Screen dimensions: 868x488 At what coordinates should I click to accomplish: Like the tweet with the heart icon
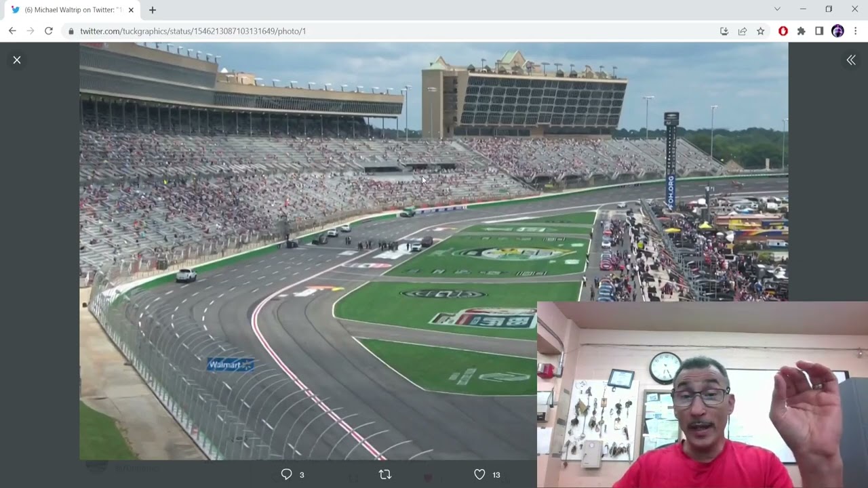pos(479,474)
